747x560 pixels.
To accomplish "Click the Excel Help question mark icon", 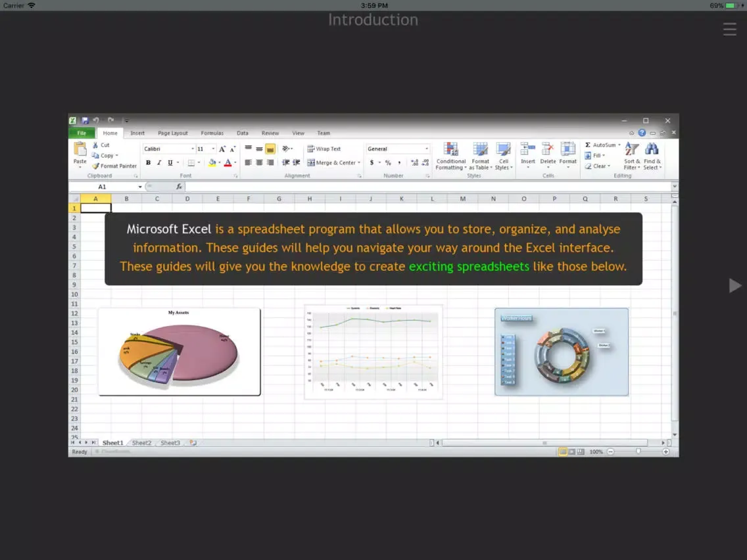I will point(642,133).
